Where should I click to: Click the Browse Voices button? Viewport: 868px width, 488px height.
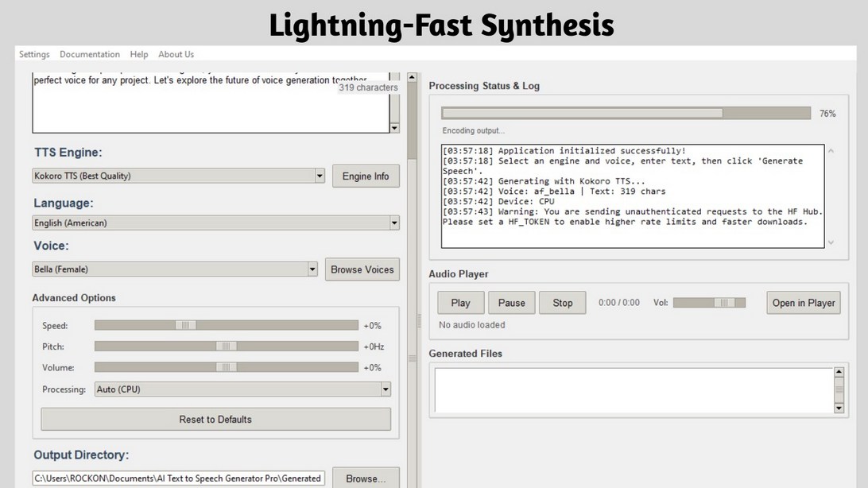[x=362, y=269]
